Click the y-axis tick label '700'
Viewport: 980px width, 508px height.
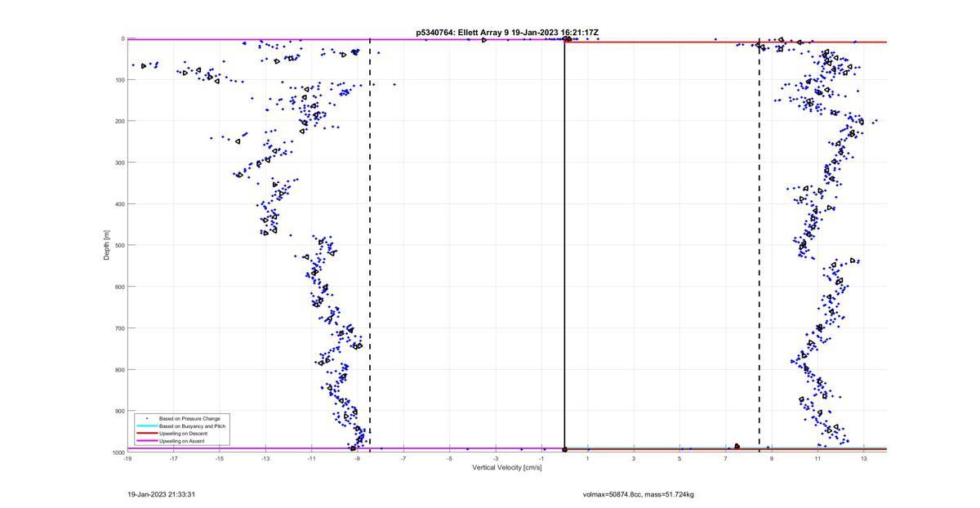pyautogui.click(x=119, y=328)
